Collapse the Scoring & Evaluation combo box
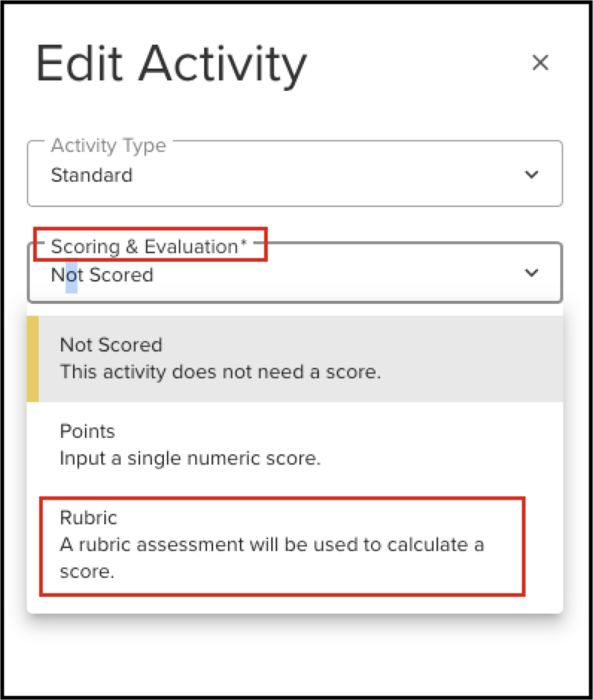Viewport: 593px width, 700px height. pos(294,274)
